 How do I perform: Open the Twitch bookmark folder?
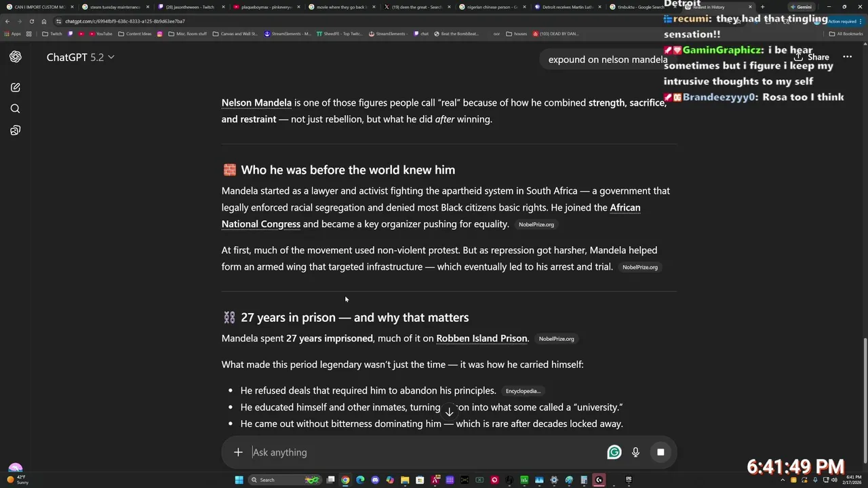pos(52,33)
